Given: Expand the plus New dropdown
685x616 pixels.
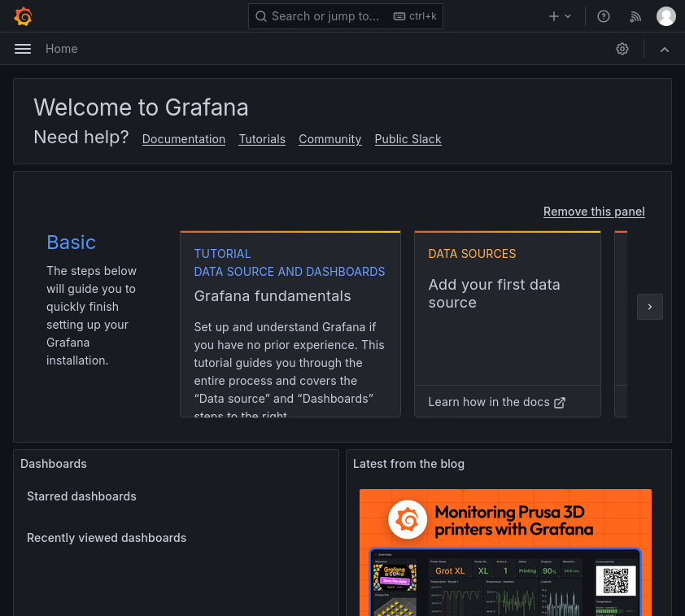Looking at the screenshot, I should coord(560,16).
